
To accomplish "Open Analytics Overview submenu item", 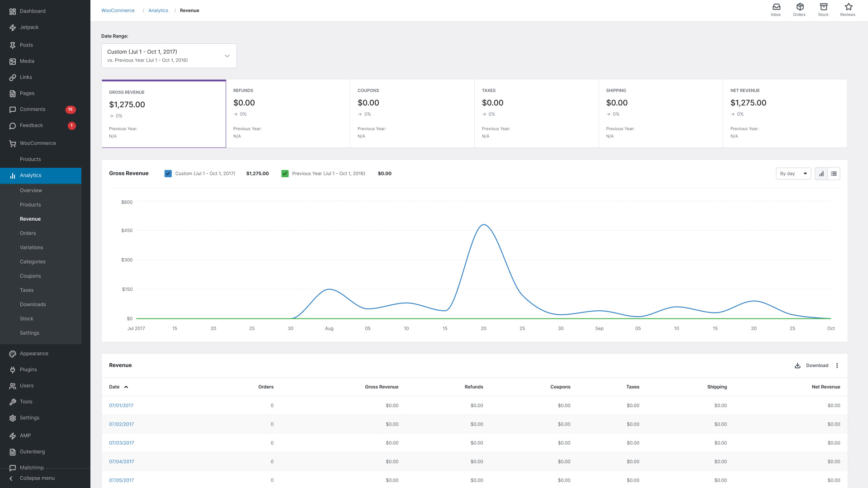I will coord(31,190).
